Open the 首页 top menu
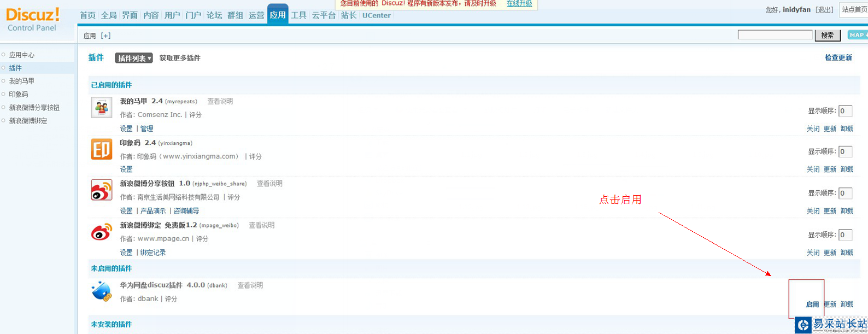This screenshot has width=868, height=334. 87,15
